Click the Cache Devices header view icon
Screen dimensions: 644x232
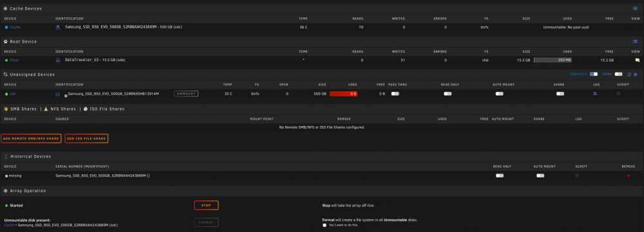(x=635, y=8)
